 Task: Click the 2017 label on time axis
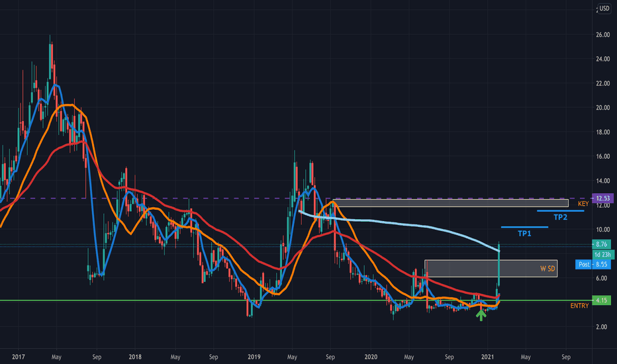coord(18,357)
